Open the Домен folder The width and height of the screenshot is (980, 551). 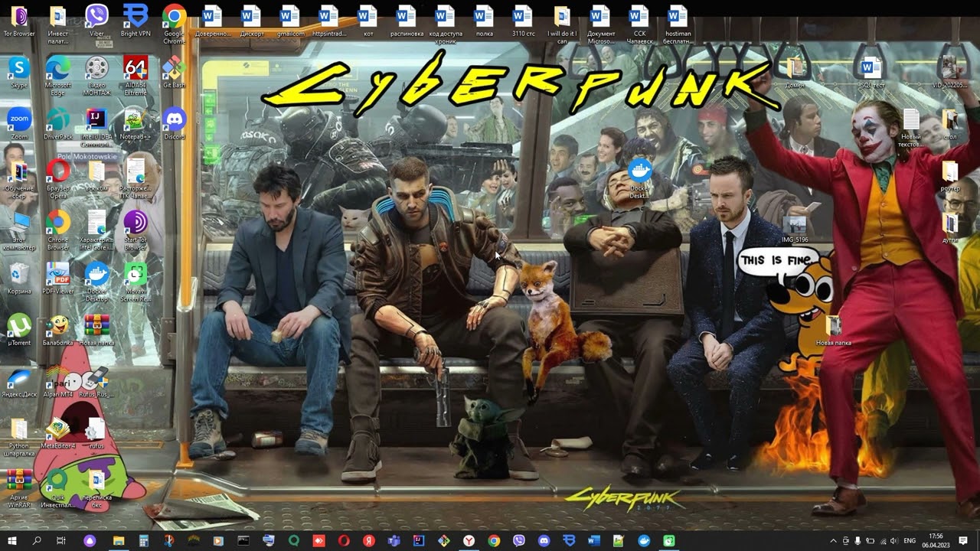click(795, 73)
